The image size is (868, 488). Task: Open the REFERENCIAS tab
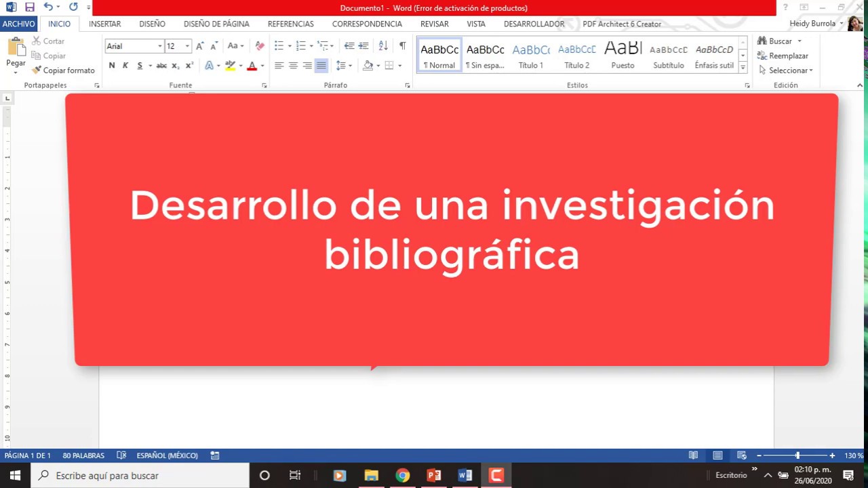tap(290, 24)
